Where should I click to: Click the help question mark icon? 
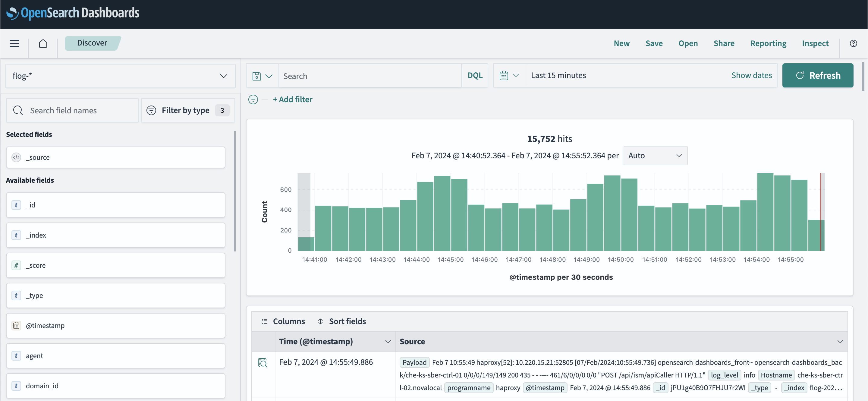853,43
